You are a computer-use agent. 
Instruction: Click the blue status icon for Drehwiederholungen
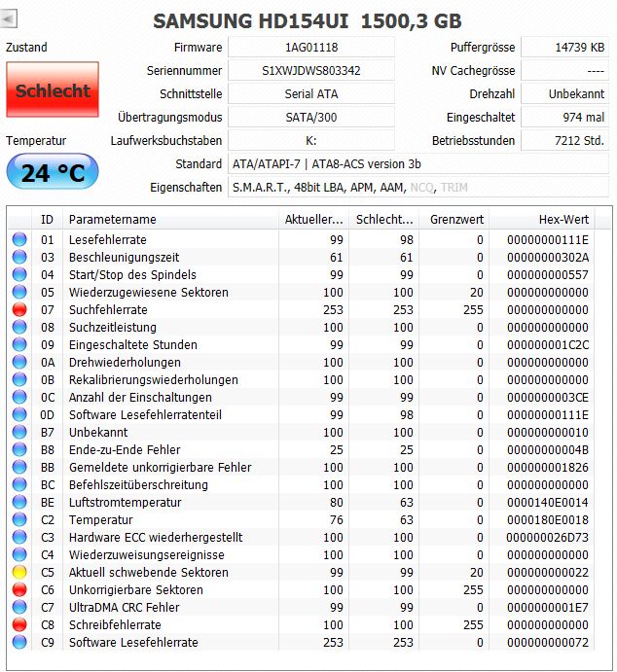coord(19,362)
